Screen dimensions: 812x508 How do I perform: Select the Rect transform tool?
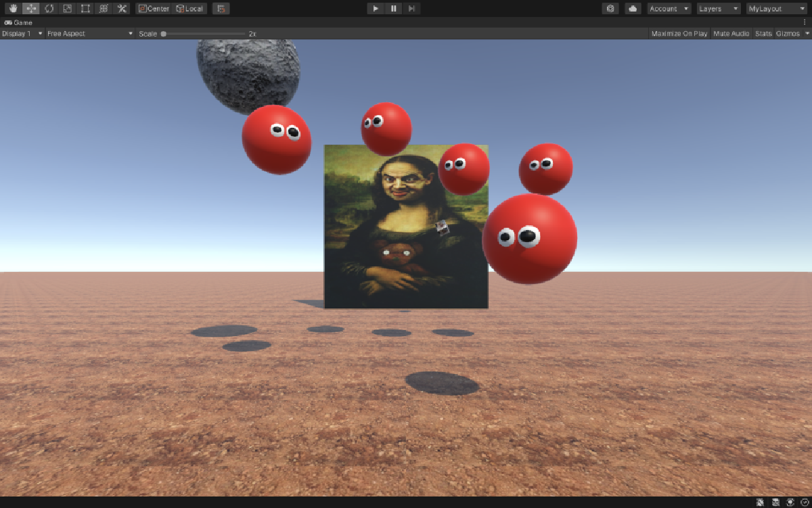click(x=85, y=9)
